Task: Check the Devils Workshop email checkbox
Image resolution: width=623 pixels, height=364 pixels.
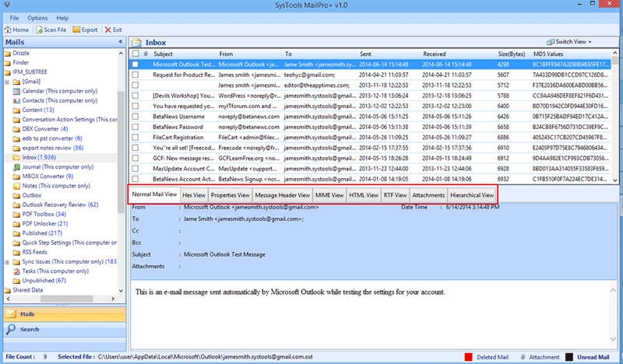Action: click(x=136, y=96)
